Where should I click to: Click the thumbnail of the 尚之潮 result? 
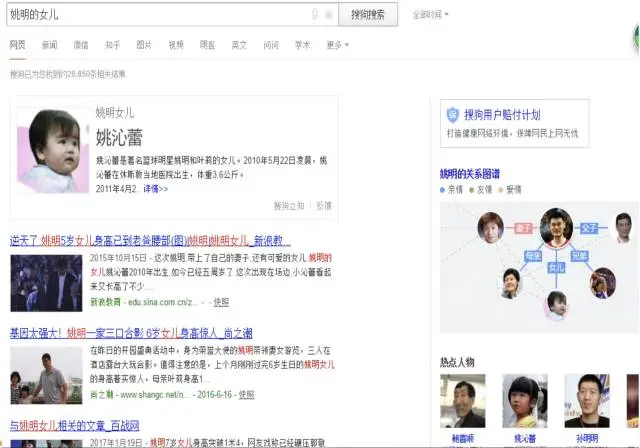tap(46, 375)
